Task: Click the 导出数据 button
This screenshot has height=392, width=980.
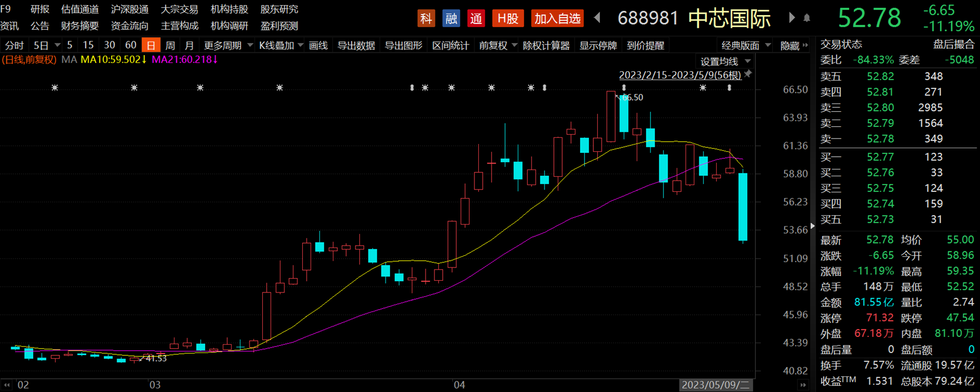Action: tap(356, 46)
